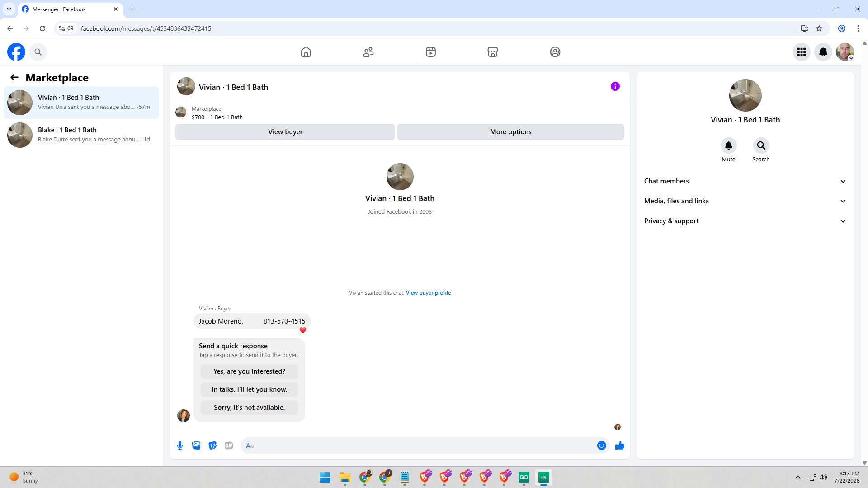Go to the Home feed icon

(x=306, y=52)
